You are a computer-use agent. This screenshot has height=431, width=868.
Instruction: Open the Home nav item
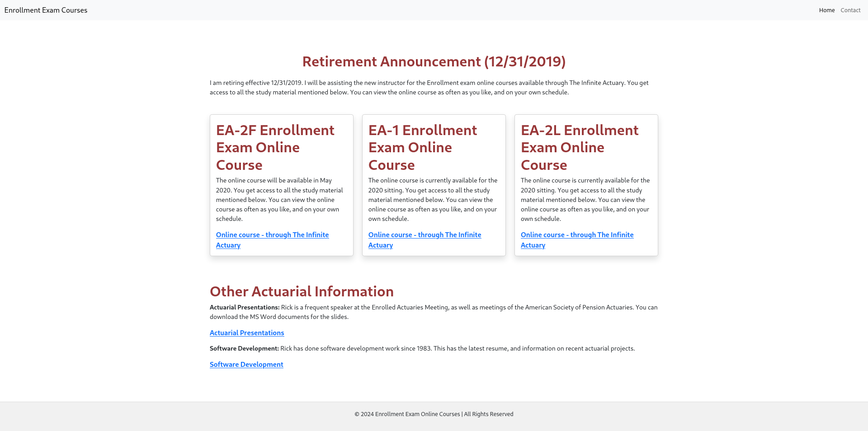pos(826,10)
